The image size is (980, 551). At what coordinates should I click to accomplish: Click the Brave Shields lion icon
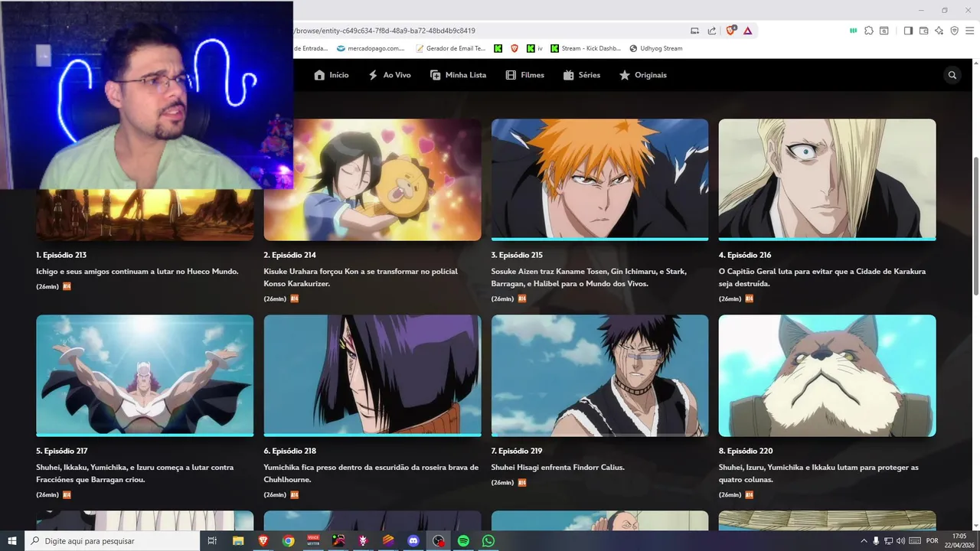coord(730,31)
